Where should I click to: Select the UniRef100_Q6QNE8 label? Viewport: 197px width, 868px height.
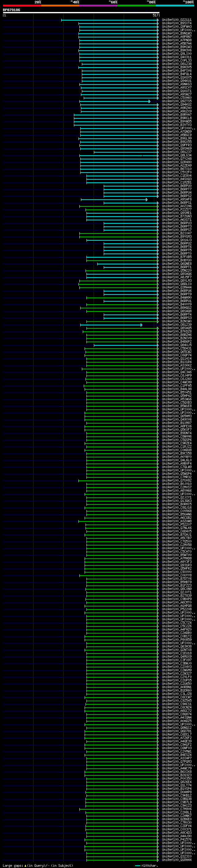coord(176,264)
